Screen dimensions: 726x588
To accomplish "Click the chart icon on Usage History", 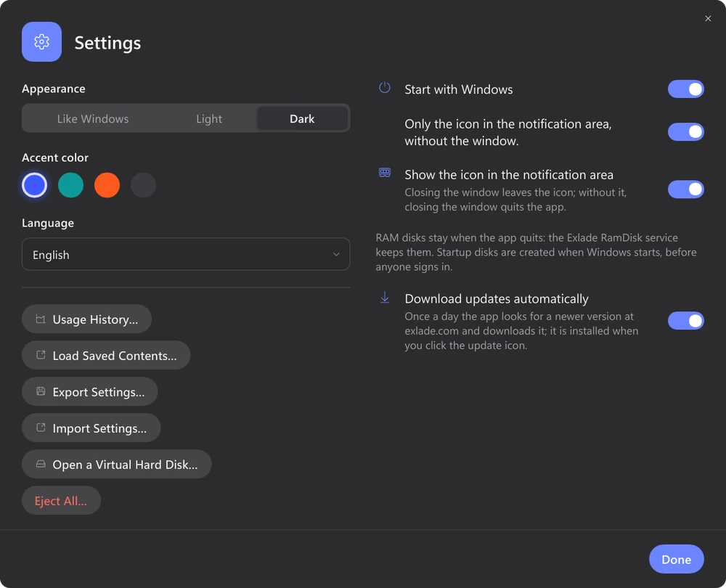I will point(41,319).
